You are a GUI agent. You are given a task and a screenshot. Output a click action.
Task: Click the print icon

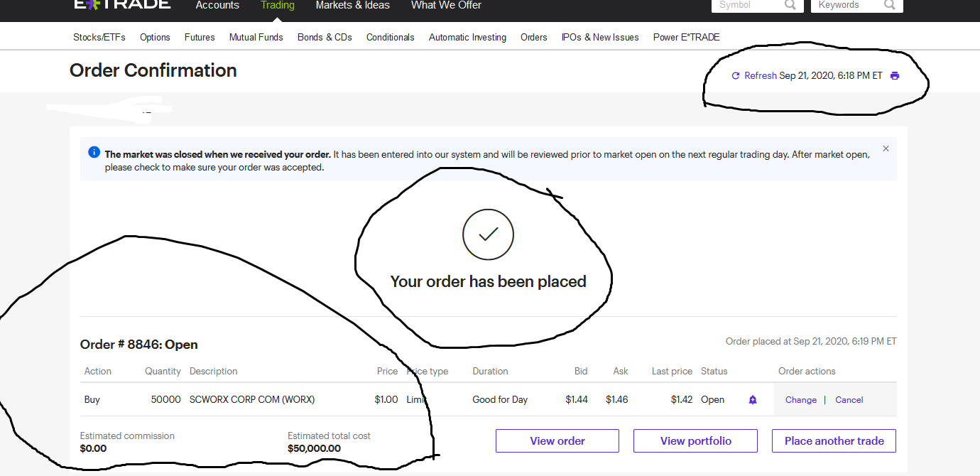click(895, 75)
